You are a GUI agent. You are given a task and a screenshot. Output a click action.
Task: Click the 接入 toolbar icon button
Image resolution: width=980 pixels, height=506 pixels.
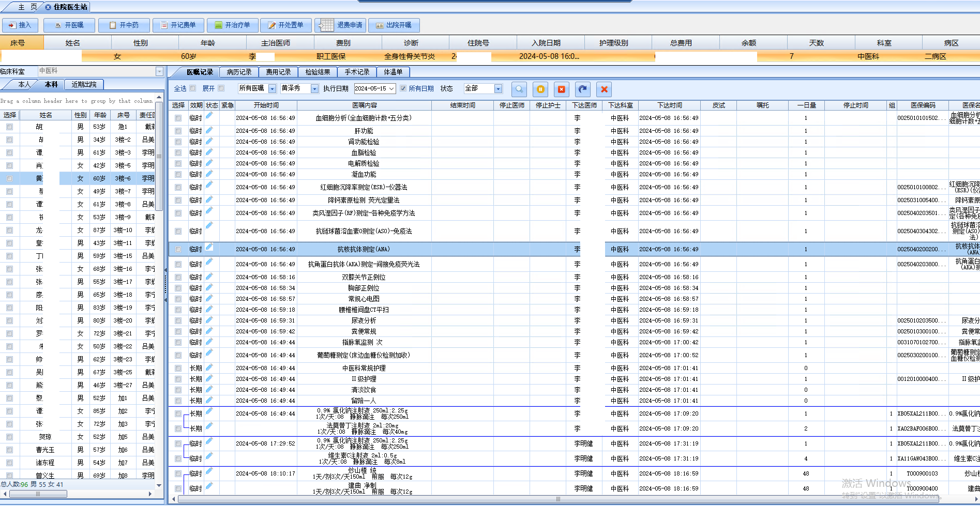tap(20, 25)
